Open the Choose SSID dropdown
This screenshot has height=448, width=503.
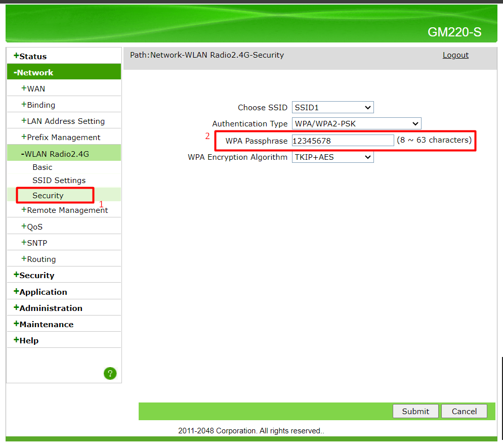pyautogui.click(x=332, y=108)
